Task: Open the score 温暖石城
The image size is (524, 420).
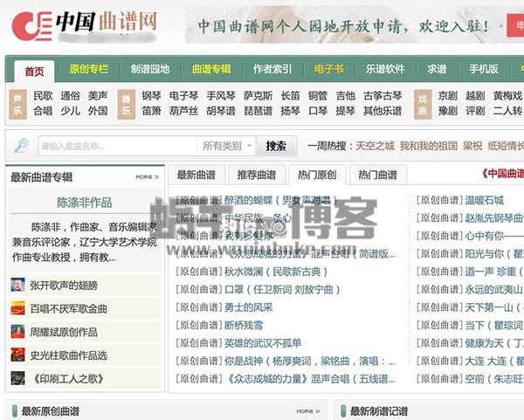Action: (484, 200)
